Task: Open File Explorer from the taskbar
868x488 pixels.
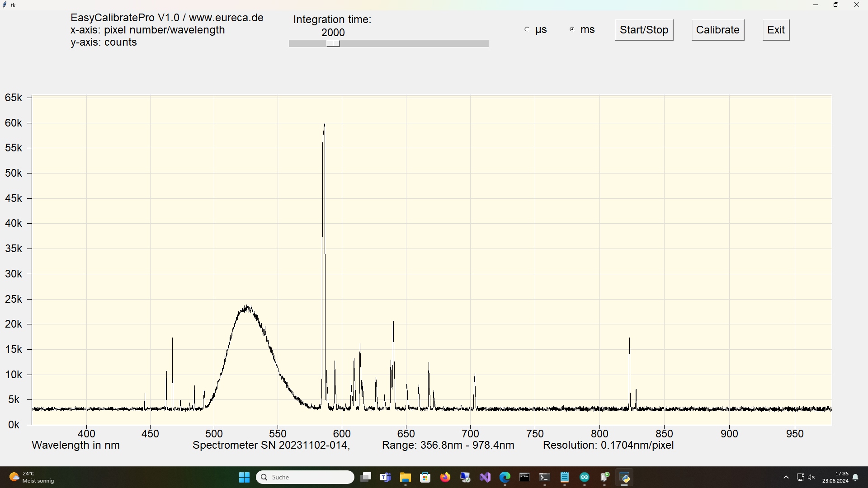Action: tap(406, 477)
